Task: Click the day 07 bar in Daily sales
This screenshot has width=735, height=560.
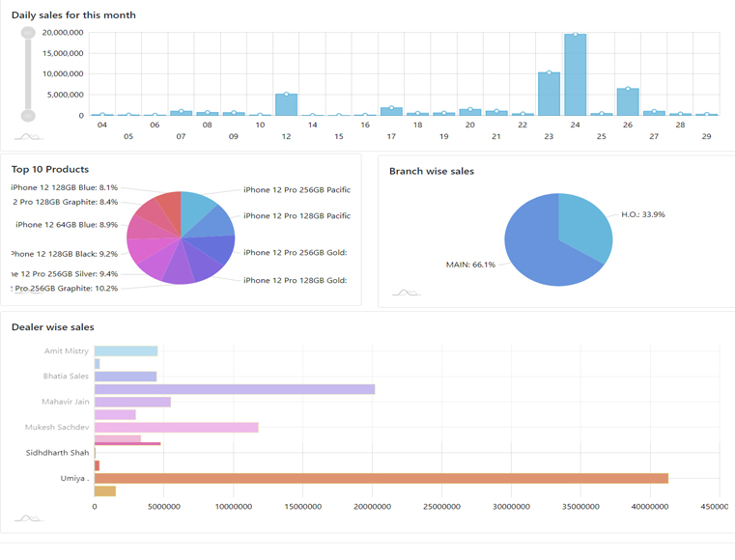Action: (x=181, y=113)
